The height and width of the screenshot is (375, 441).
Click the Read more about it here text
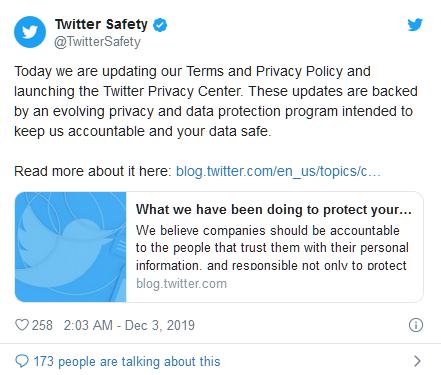coord(93,171)
